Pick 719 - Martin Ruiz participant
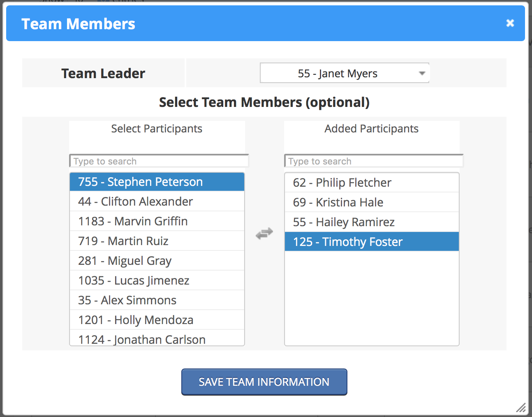This screenshot has width=532, height=417. click(x=157, y=241)
